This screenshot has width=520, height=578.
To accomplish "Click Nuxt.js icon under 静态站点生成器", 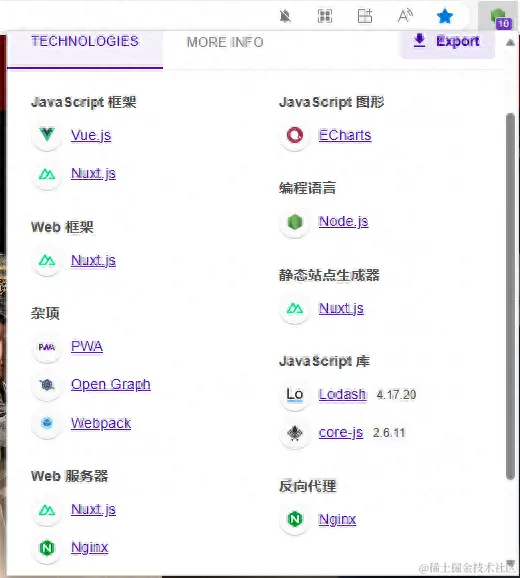I will [x=295, y=309].
